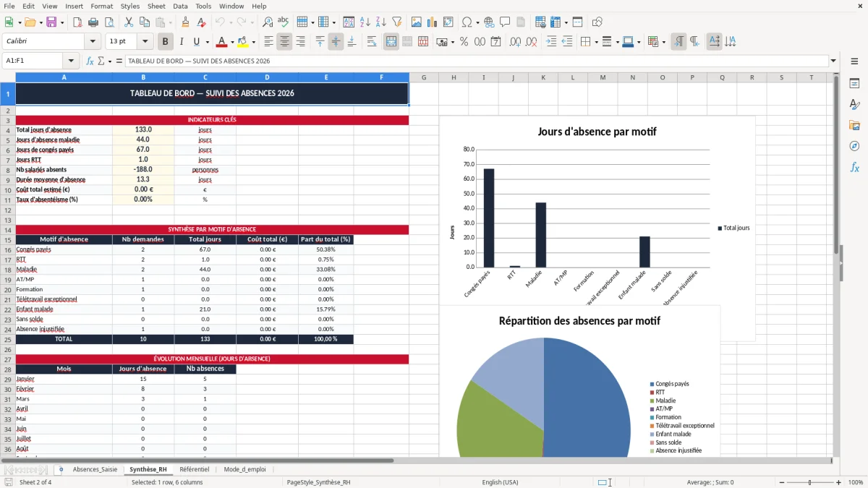Screen dimensions: 868x488
Task: Expand the Name Box dropdown
Action: click(71, 61)
